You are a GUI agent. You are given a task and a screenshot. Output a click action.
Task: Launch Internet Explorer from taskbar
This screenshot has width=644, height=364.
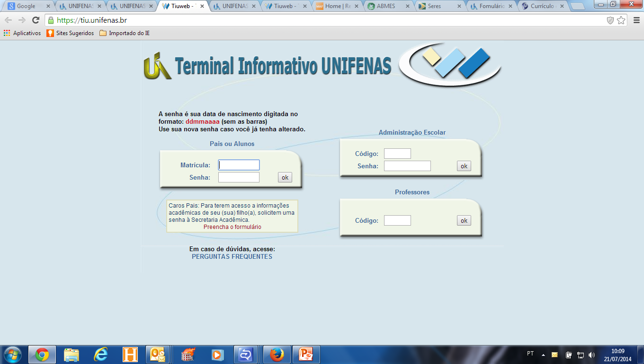pos(101,355)
